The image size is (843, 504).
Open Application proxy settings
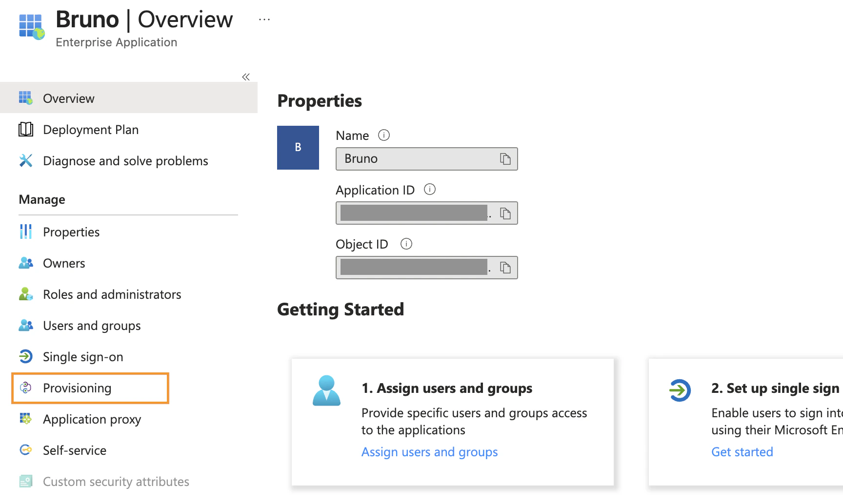pos(92,419)
